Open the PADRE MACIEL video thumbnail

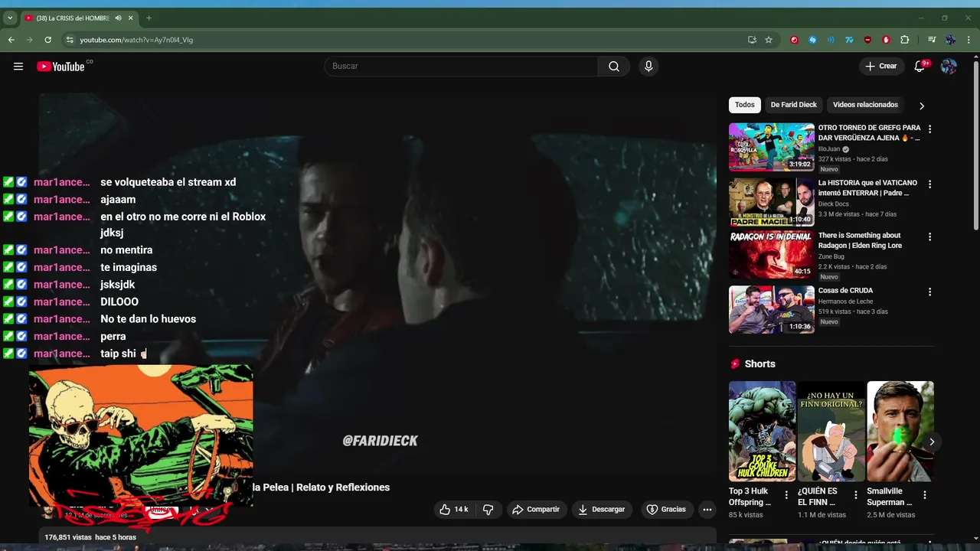771,202
